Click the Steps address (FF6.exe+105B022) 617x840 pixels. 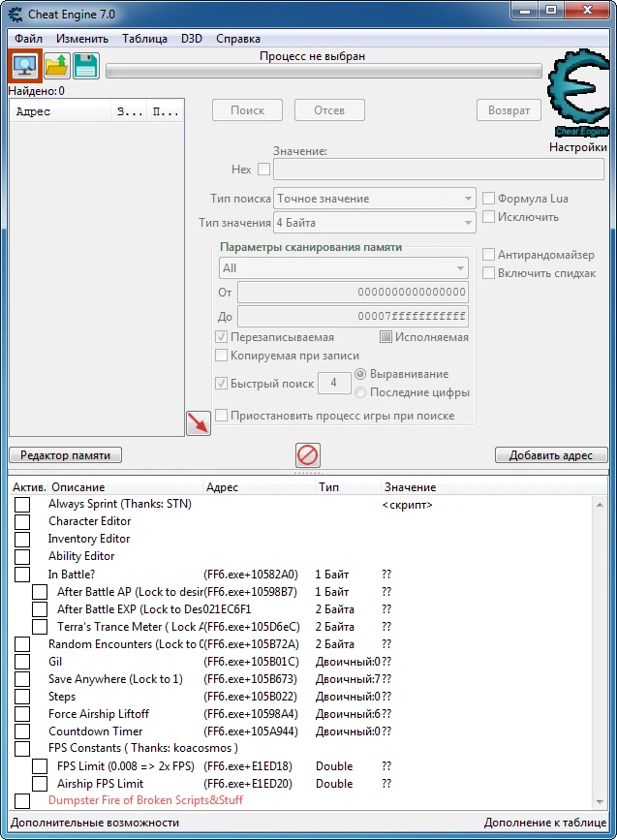click(250, 697)
